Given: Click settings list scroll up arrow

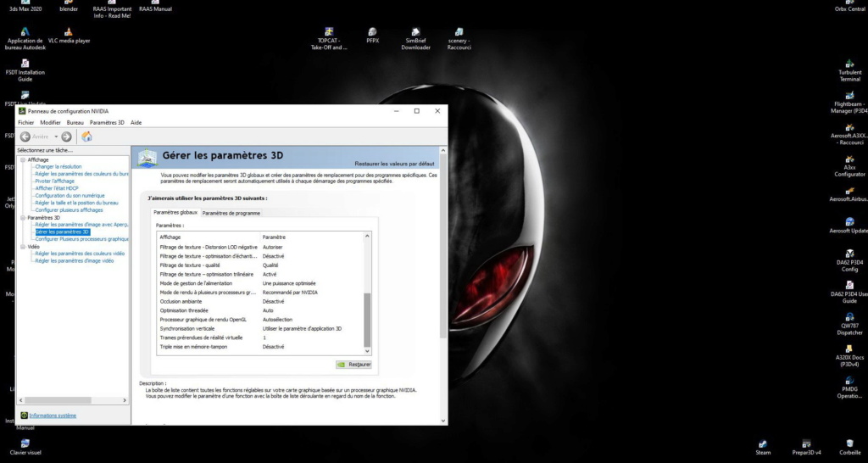Looking at the screenshot, I should click(366, 237).
